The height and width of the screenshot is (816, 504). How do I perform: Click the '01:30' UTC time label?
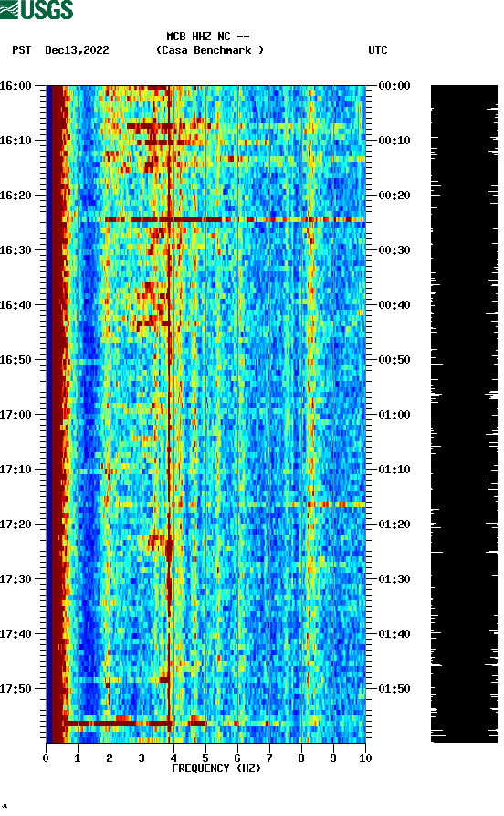(x=394, y=579)
